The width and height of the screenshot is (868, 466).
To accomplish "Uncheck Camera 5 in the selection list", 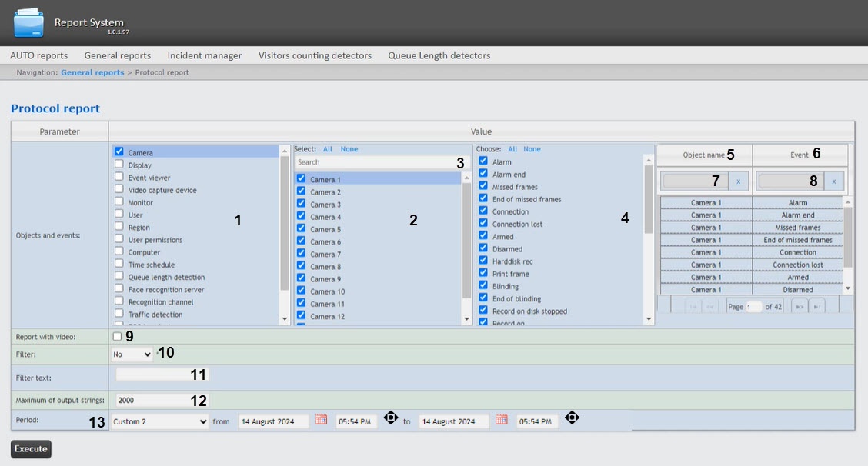I will [x=301, y=229].
